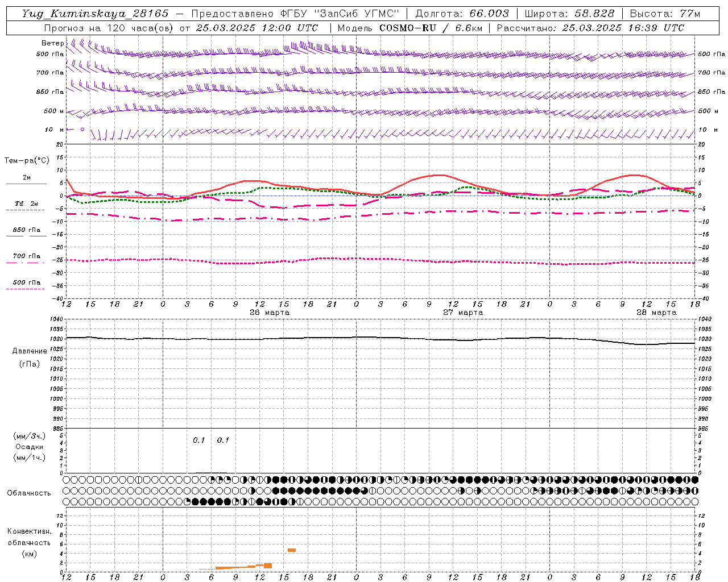The height and width of the screenshot is (582, 728).
Task: Click the longitude value 66.003
Action: (x=489, y=14)
